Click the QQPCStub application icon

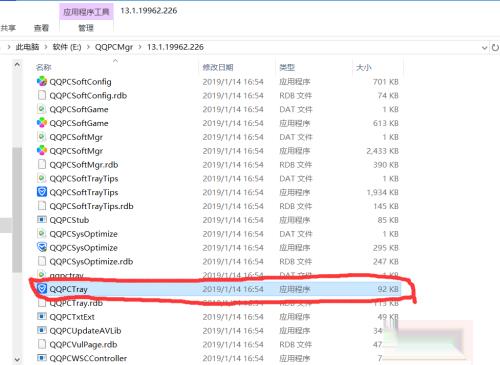point(42,220)
